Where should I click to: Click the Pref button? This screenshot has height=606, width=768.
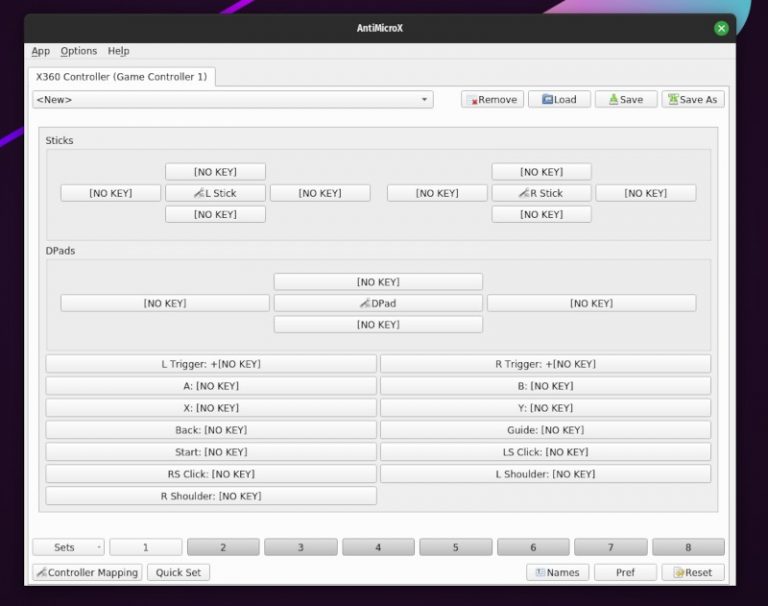tap(625, 572)
